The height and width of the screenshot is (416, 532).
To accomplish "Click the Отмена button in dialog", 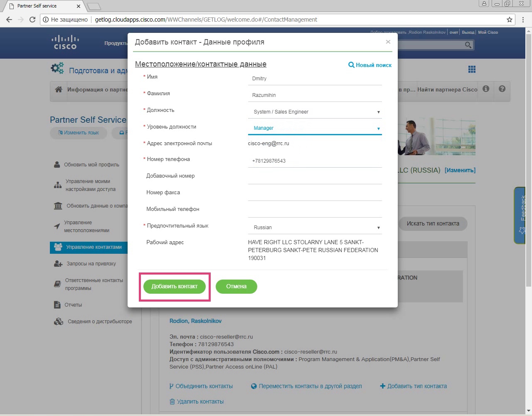I will coord(236,286).
